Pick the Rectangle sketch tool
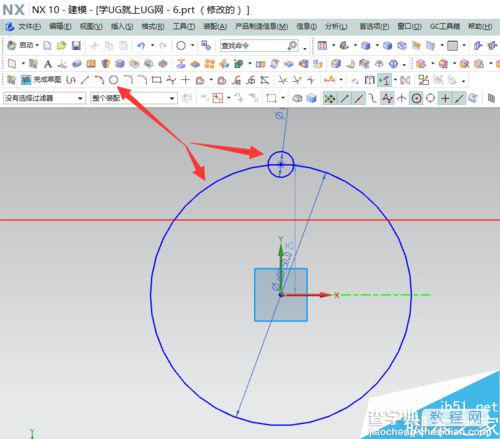Screen dimensions: 500x439 point(156,80)
